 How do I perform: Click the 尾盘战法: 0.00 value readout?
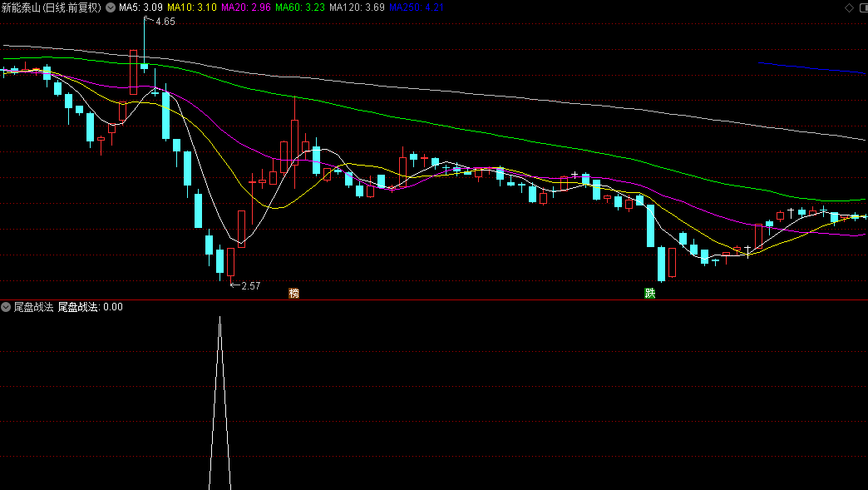click(91, 307)
